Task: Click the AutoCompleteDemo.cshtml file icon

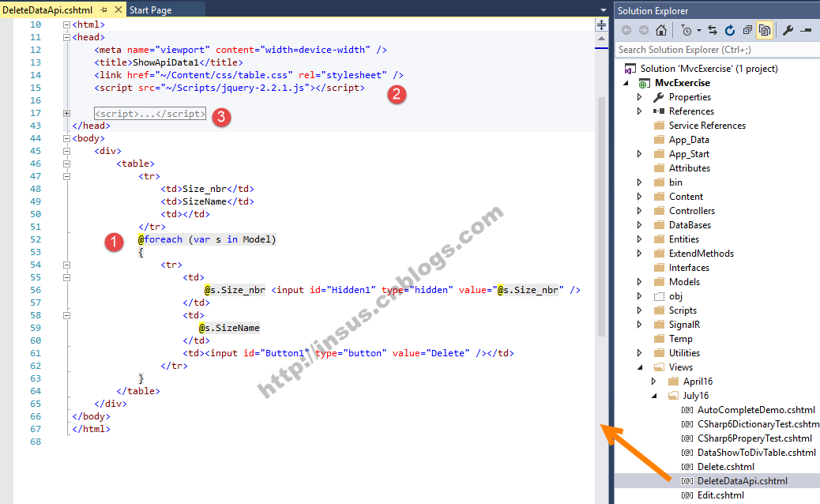Action: [687, 410]
